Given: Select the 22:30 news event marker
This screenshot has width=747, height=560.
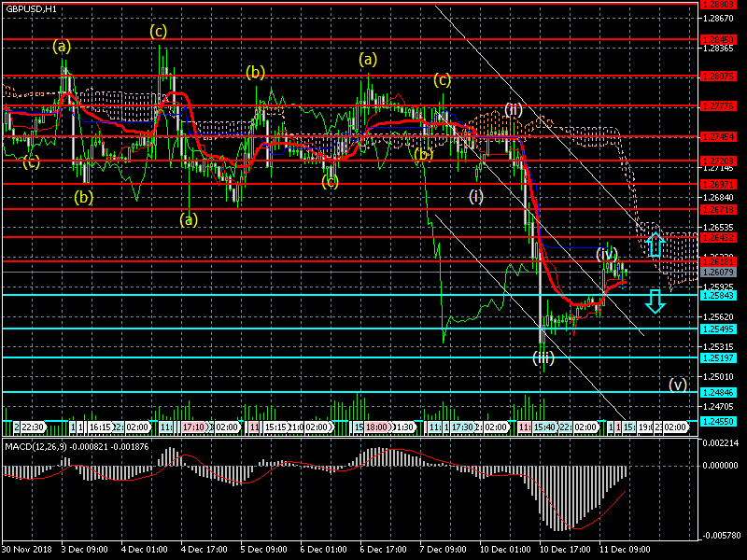Looking at the screenshot, I should coord(33,427).
